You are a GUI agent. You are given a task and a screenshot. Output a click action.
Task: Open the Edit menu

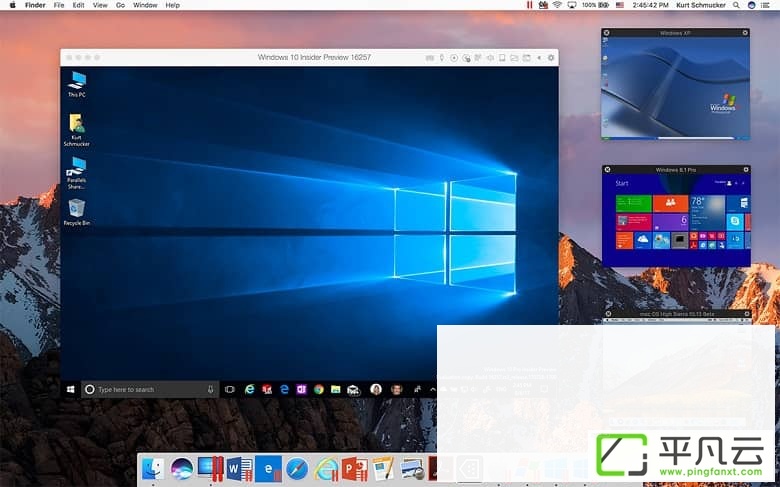coord(79,5)
